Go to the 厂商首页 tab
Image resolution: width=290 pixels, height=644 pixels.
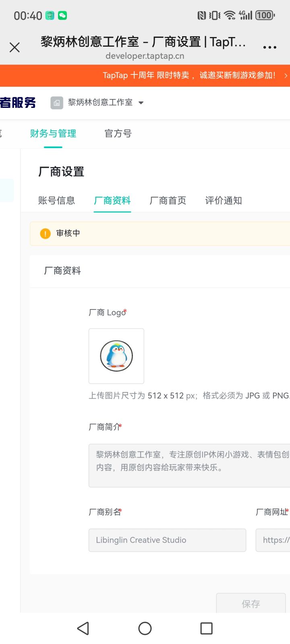click(x=168, y=200)
